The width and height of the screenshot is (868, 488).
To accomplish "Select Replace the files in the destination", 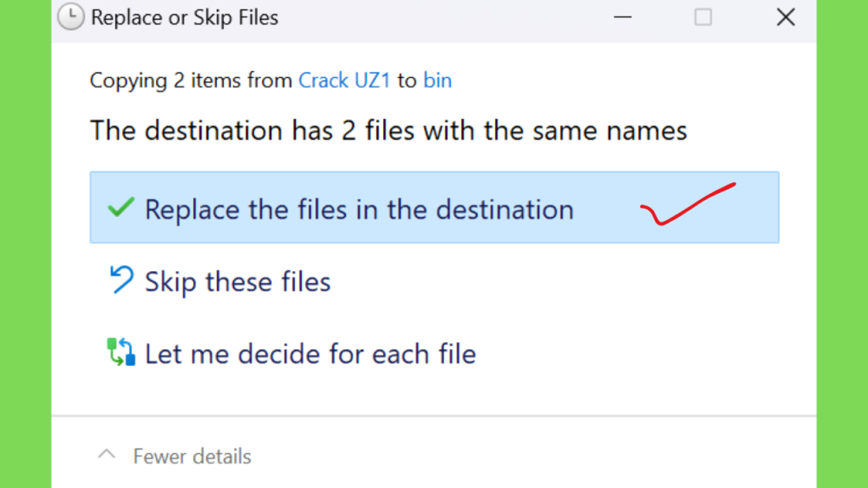I will pos(359,209).
